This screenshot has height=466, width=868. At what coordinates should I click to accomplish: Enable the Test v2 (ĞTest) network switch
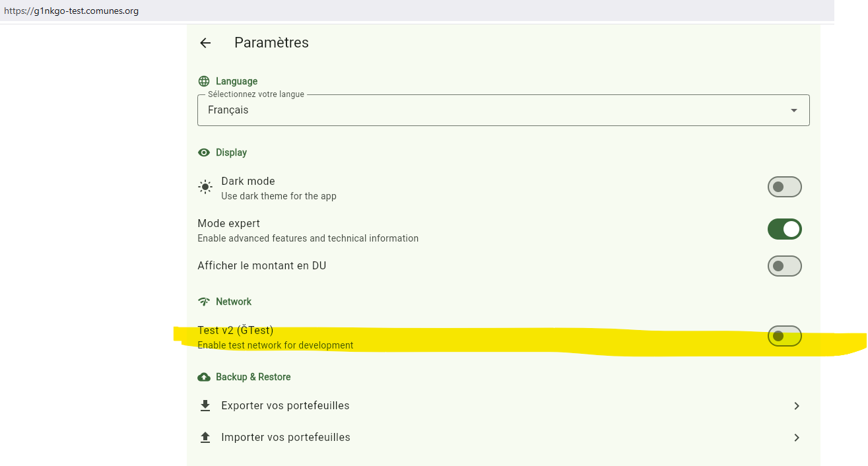coord(784,336)
